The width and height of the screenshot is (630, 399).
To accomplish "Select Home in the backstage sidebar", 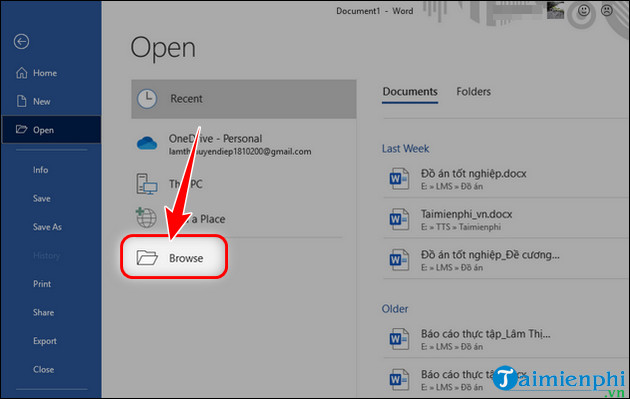I will coord(51,73).
